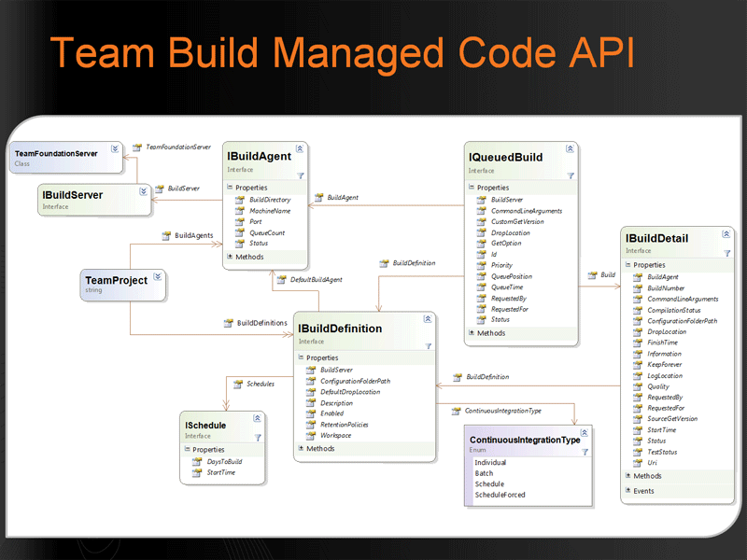747x560 pixels.
Task: Click the BuildNumber property icon
Action: pos(638,288)
